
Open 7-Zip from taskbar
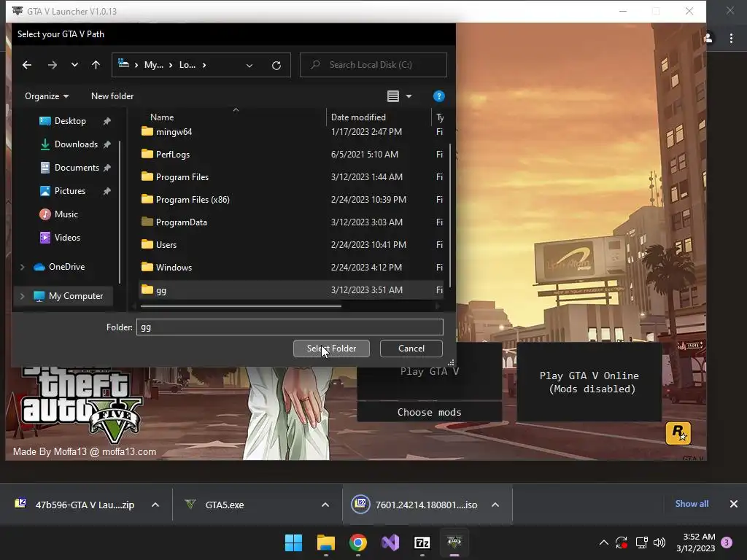coord(422,542)
